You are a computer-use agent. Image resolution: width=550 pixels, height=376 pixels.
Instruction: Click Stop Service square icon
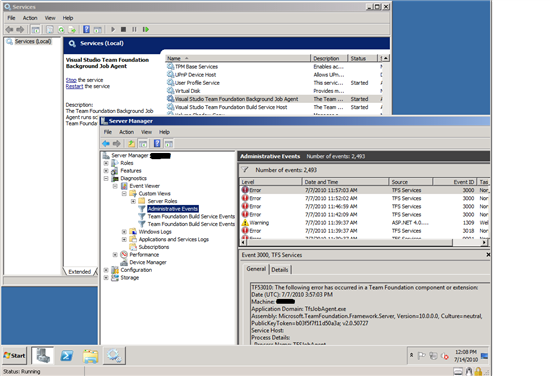click(123, 29)
